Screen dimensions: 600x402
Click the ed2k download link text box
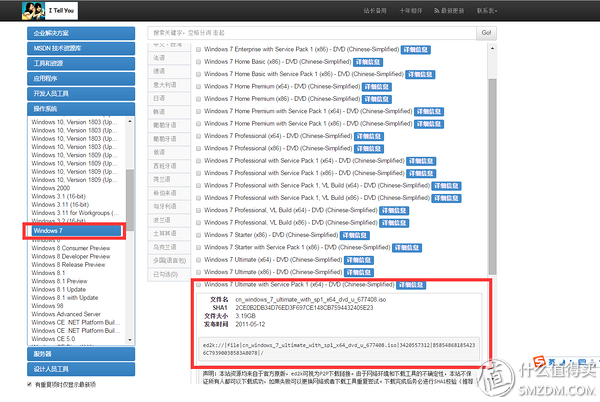point(339,349)
